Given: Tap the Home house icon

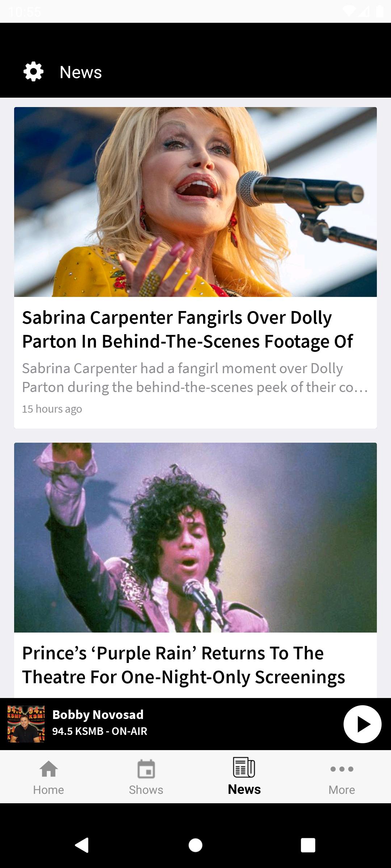Looking at the screenshot, I should coord(49,769).
